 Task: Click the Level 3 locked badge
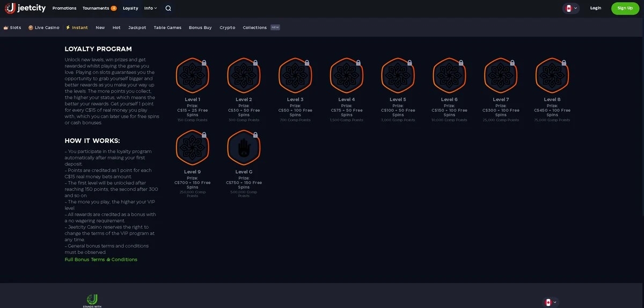click(295, 76)
